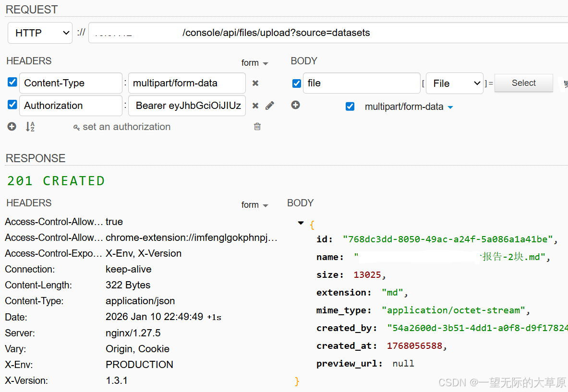The width and height of the screenshot is (568, 392).
Task: Click the id value 768dc3dd-8050-49ac-a24f-5a086a1a41be
Action: coord(448,239)
